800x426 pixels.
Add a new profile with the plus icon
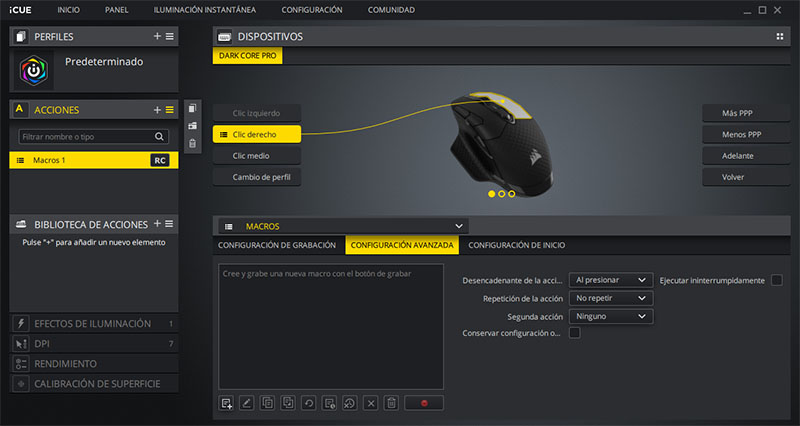tap(157, 36)
